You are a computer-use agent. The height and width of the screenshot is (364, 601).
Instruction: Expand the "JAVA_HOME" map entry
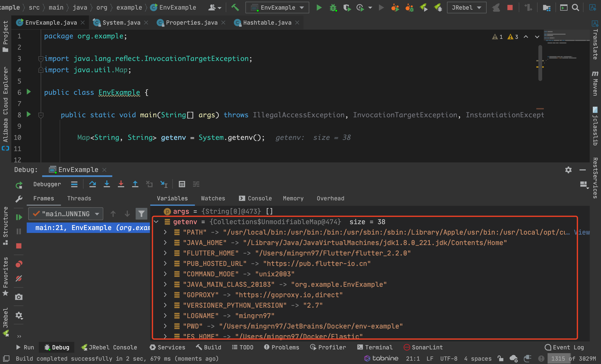click(x=165, y=243)
